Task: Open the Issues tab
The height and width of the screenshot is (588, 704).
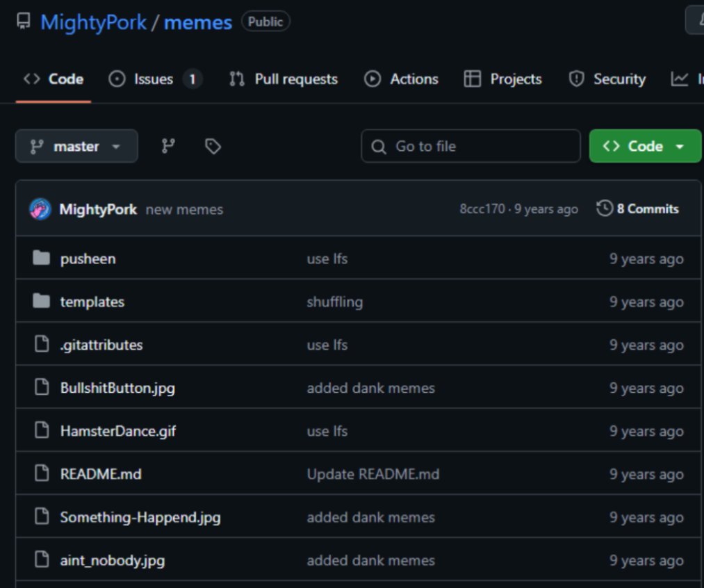Action: (155, 79)
